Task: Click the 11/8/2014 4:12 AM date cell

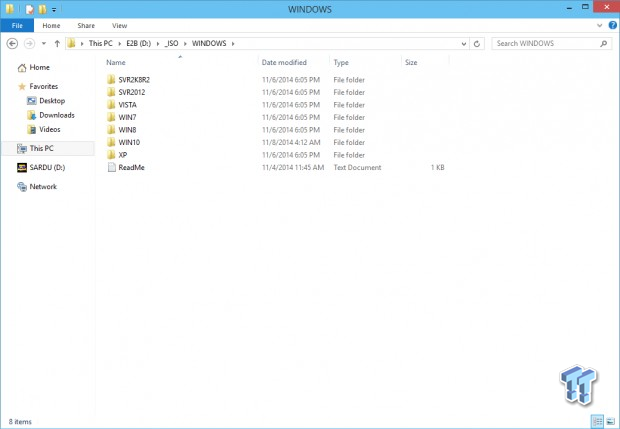Action: click(291, 142)
